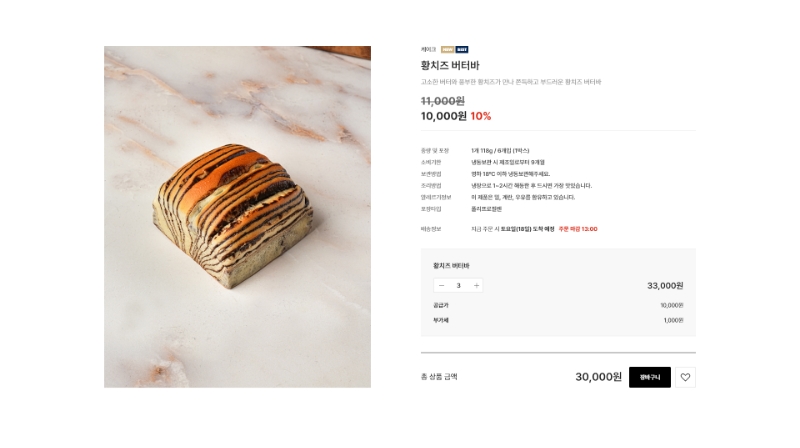The image size is (800, 448).
Task: Click the crossed-out 11,000원 original price
Action: tap(443, 101)
